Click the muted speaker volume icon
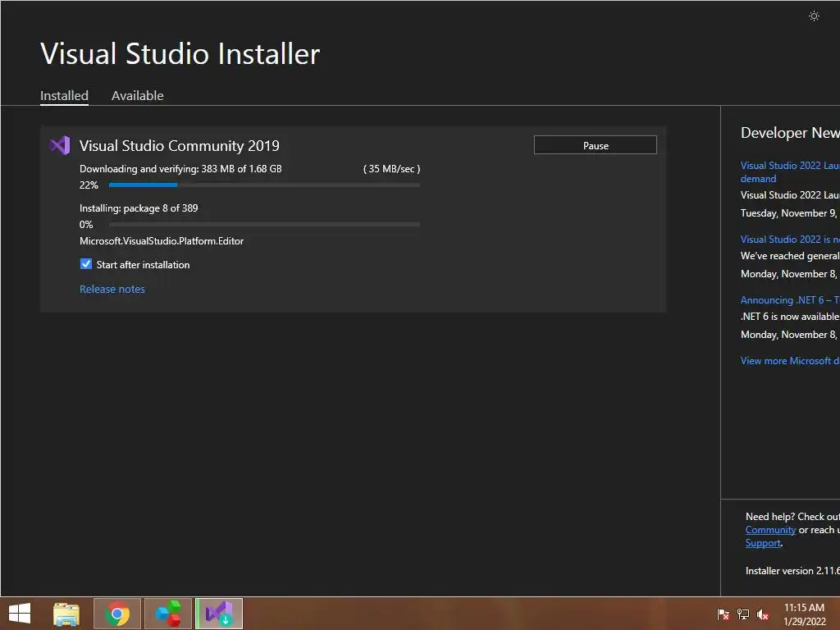Image resolution: width=840 pixels, height=630 pixels. tap(763, 614)
